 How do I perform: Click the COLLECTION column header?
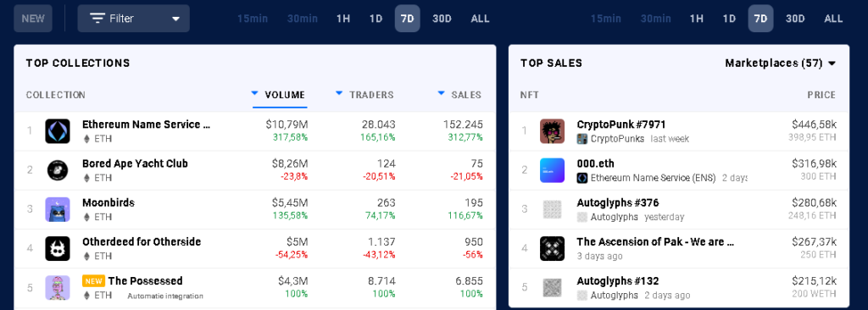[x=55, y=95]
